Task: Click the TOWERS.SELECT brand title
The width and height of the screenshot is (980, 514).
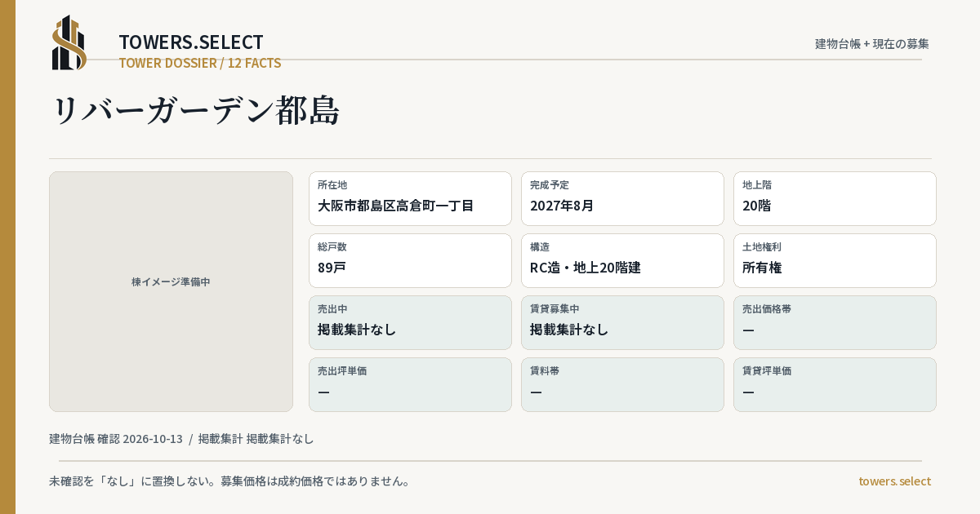Action: pos(191,42)
